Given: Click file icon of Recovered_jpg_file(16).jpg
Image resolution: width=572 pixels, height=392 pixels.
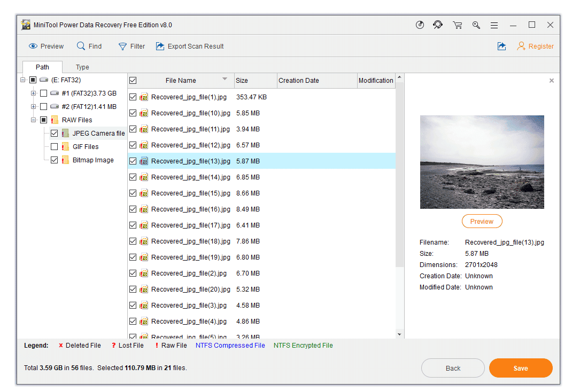Looking at the screenshot, I should (144, 209).
